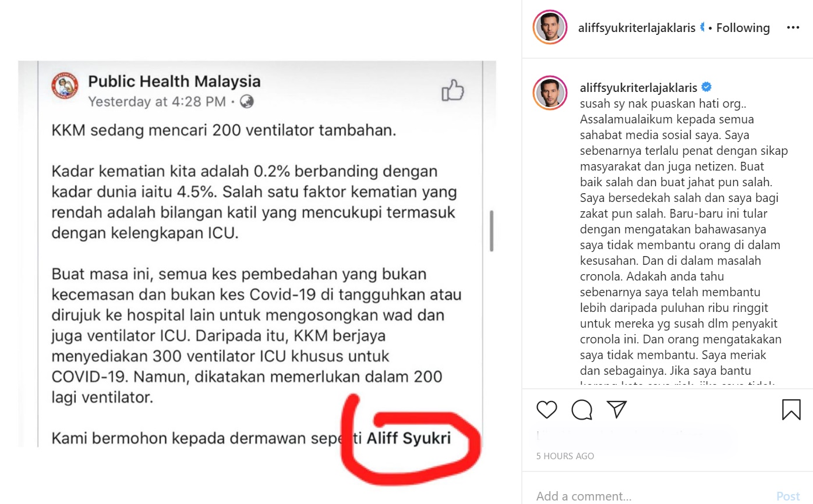Toggle the Following button

(x=743, y=28)
